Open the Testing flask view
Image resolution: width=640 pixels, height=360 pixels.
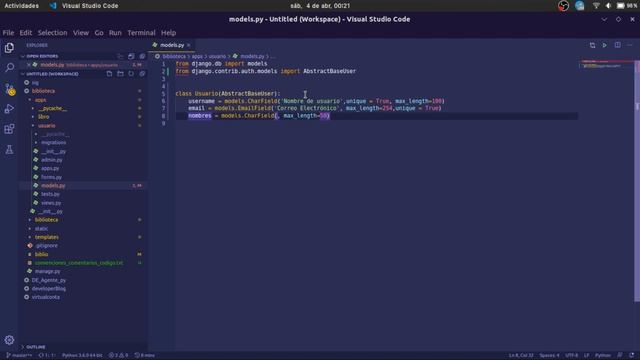pos(9,149)
